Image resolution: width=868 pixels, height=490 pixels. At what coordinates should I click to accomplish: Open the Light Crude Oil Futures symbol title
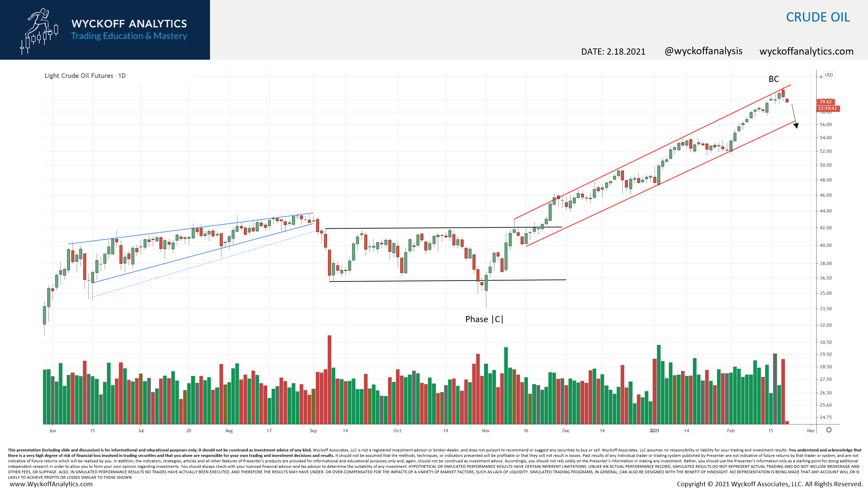[x=79, y=76]
